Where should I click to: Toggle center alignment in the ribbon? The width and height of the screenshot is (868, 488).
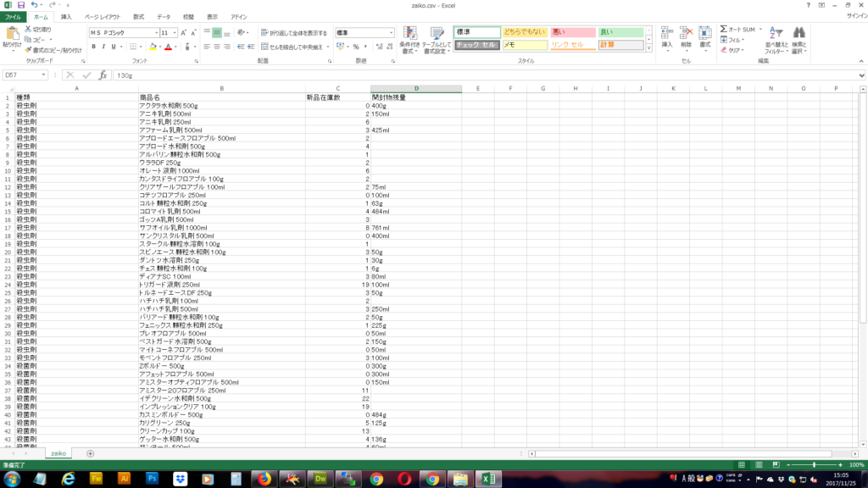tap(217, 47)
